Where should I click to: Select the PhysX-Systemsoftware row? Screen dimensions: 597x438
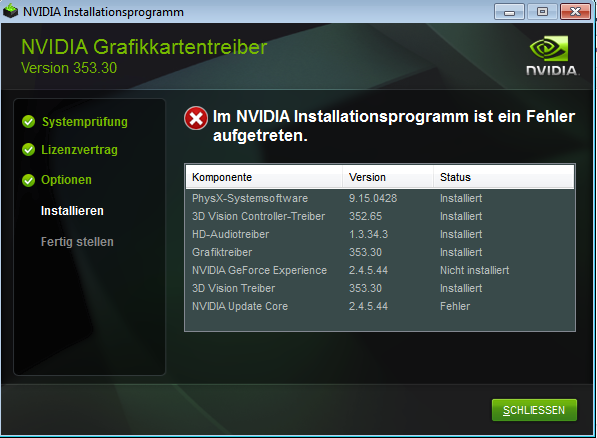[x=380, y=198]
